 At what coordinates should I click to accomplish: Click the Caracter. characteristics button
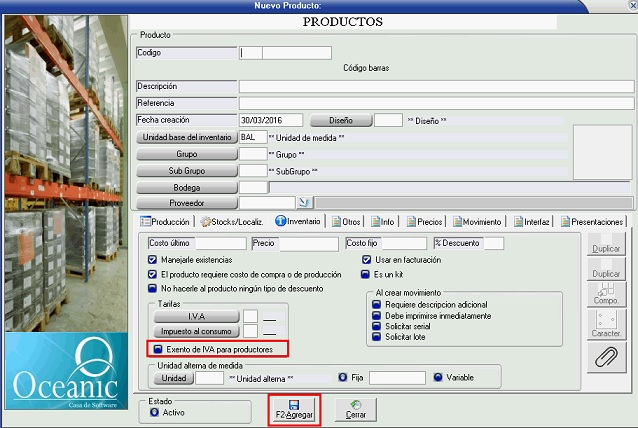(x=605, y=322)
